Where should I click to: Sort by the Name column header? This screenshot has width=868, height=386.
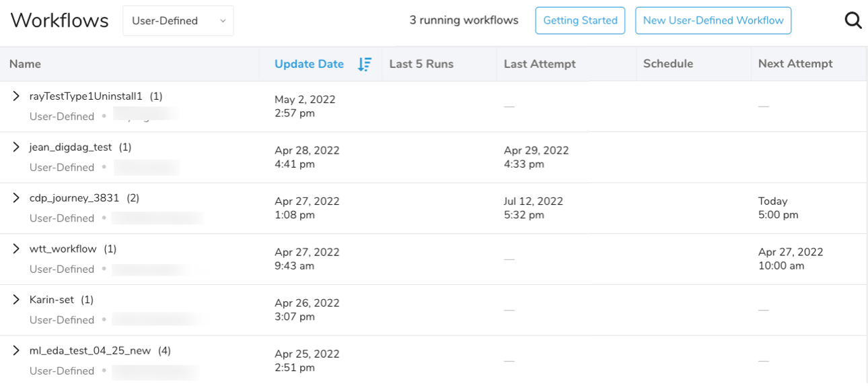[26, 64]
